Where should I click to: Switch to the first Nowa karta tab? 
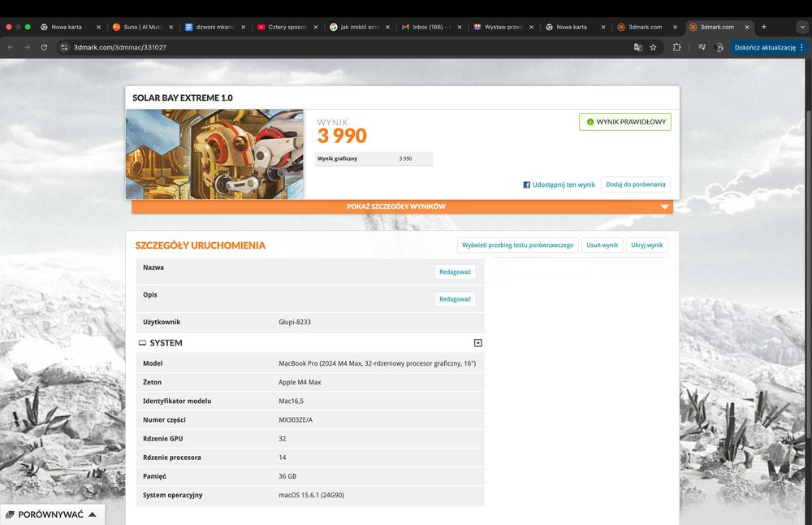[x=67, y=27]
